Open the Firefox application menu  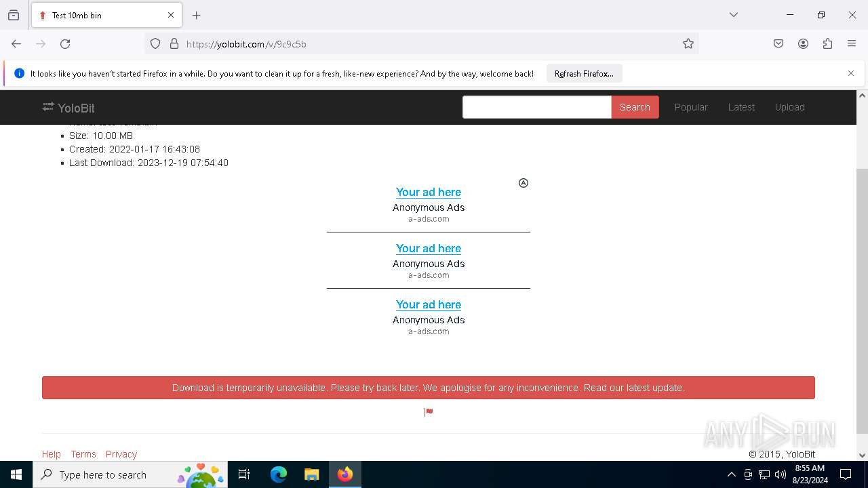(x=852, y=44)
